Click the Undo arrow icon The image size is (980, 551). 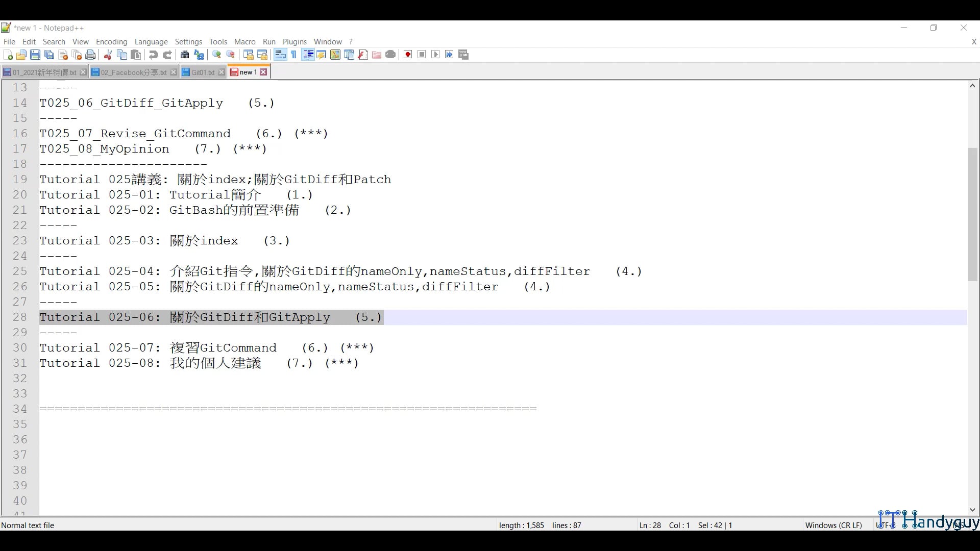[x=153, y=55]
